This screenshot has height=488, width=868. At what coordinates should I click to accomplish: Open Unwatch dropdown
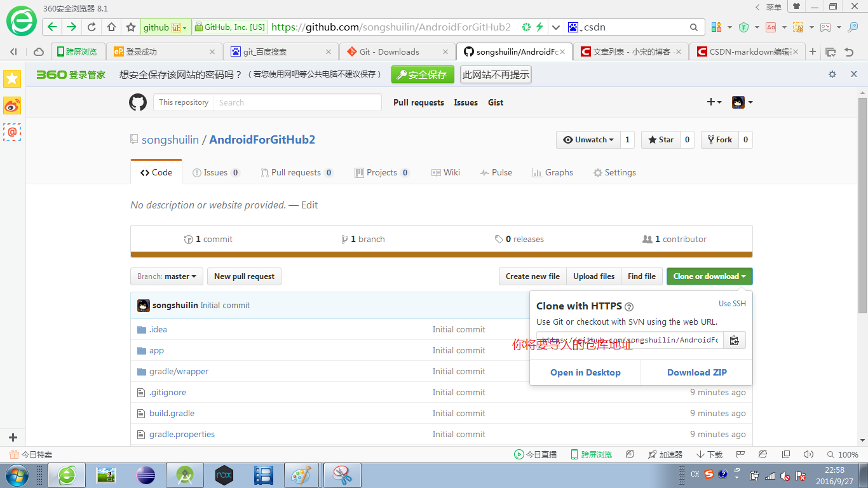[588, 140]
